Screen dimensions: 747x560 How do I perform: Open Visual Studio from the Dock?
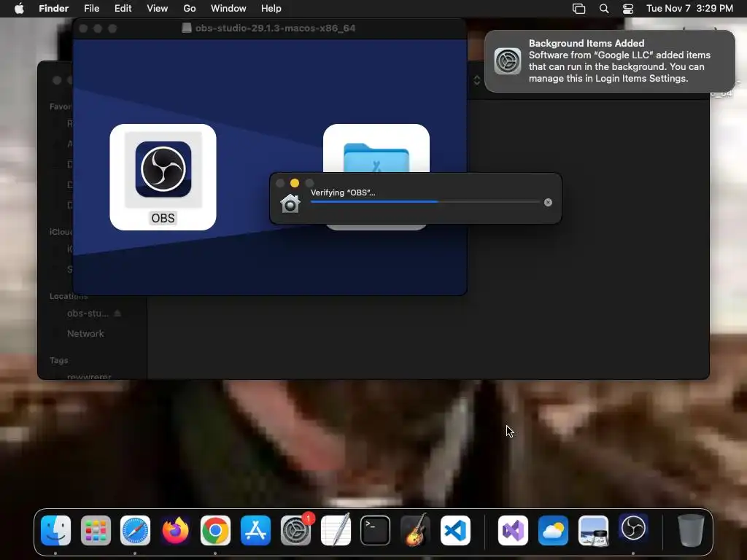tap(513, 531)
